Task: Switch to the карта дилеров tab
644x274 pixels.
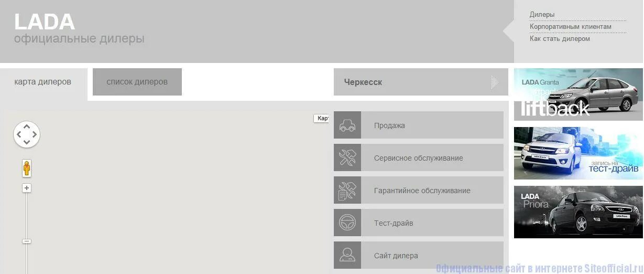Action: pyautogui.click(x=43, y=82)
